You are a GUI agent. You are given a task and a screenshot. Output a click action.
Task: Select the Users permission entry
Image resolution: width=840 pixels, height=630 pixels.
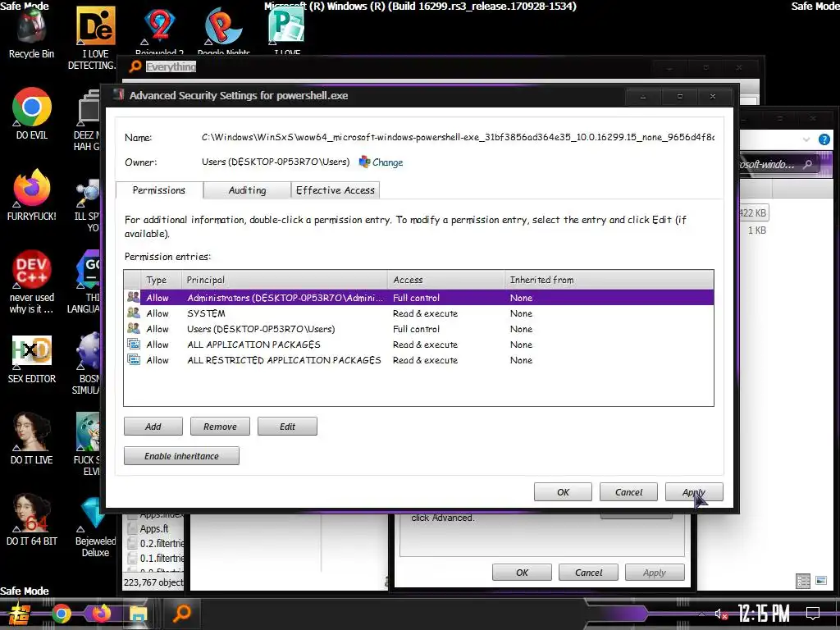pyautogui.click(x=419, y=329)
